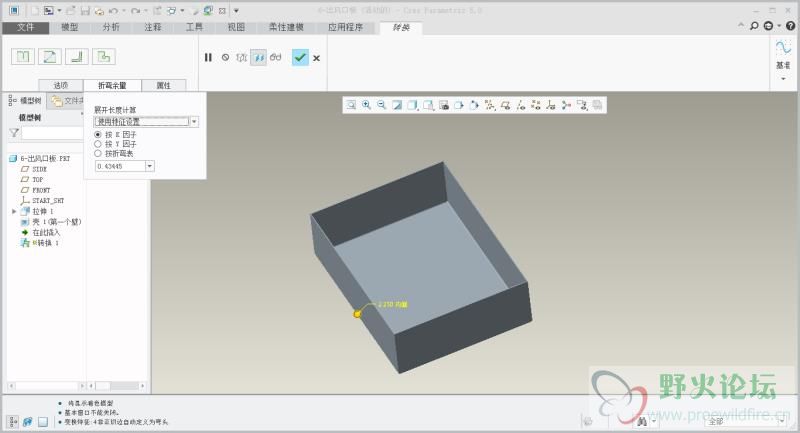Open the 使用特征设置 dropdown
The height and width of the screenshot is (433, 800).
click(195, 121)
